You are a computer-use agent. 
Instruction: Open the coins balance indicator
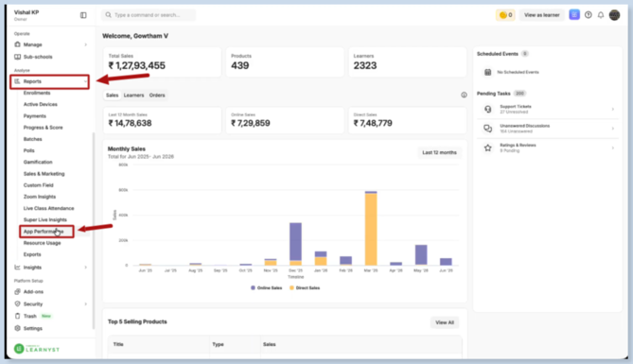pos(505,15)
